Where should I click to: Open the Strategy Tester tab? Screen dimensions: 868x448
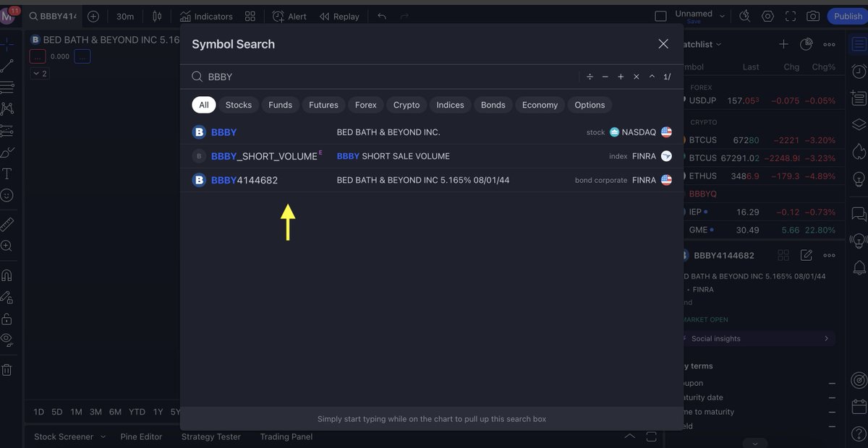click(211, 436)
